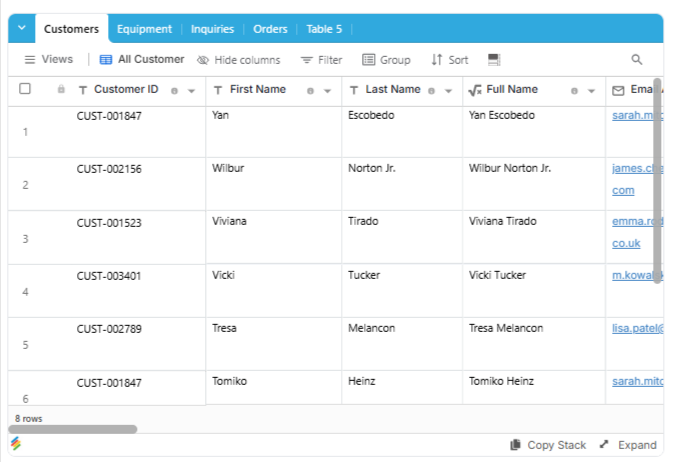Click the Customer ID info icon
The width and height of the screenshot is (676, 462).
point(174,91)
